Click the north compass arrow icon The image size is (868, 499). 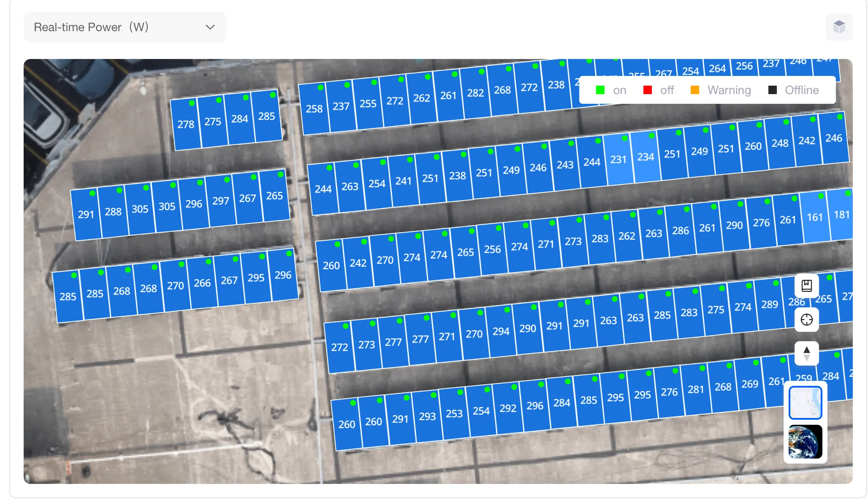click(807, 354)
